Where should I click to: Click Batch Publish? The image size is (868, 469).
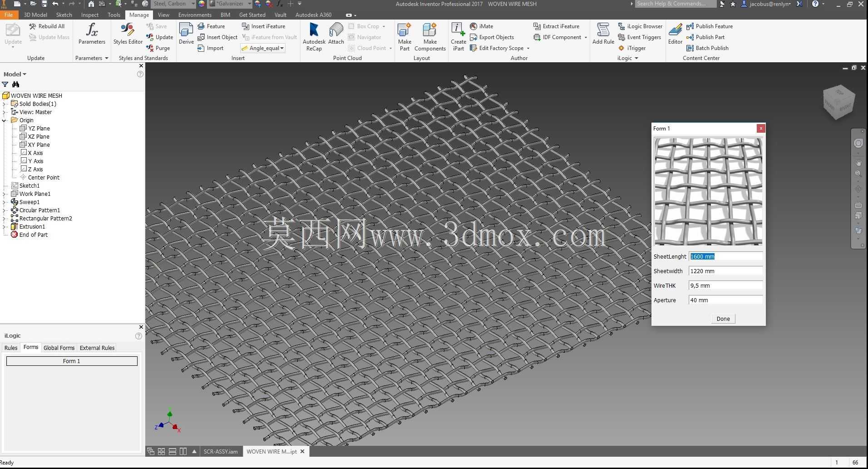707,48
